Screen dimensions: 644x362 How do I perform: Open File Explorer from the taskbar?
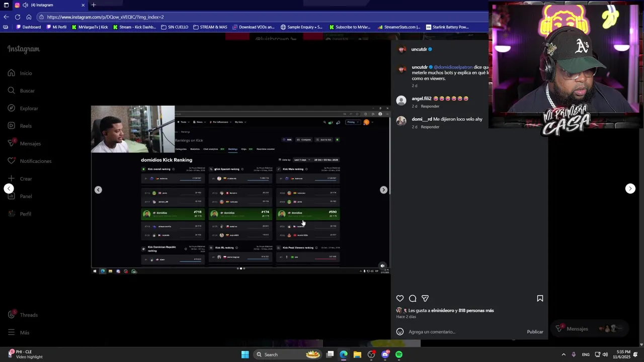[357, 354]
